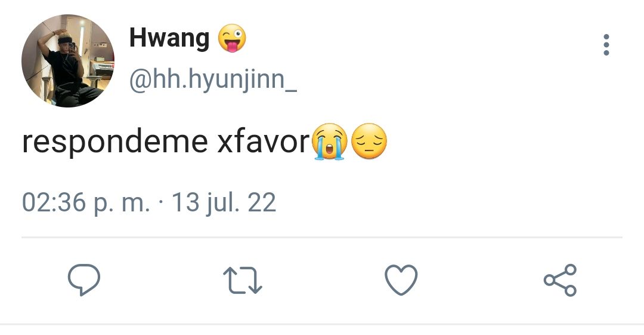Tap the reply speech bubble icon

[x=84, y=280]
